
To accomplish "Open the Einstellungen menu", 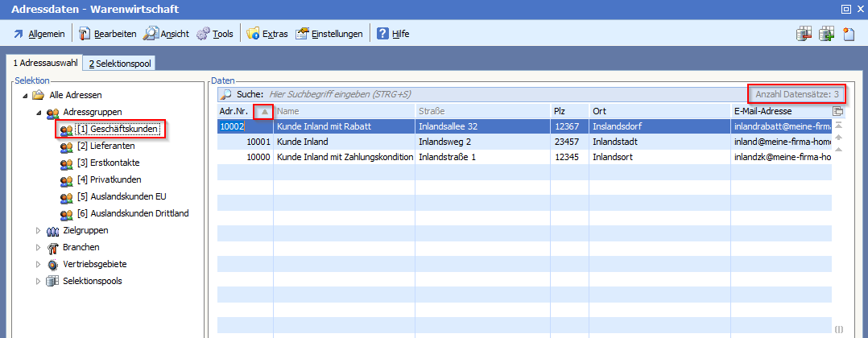I will pos(329,34).
